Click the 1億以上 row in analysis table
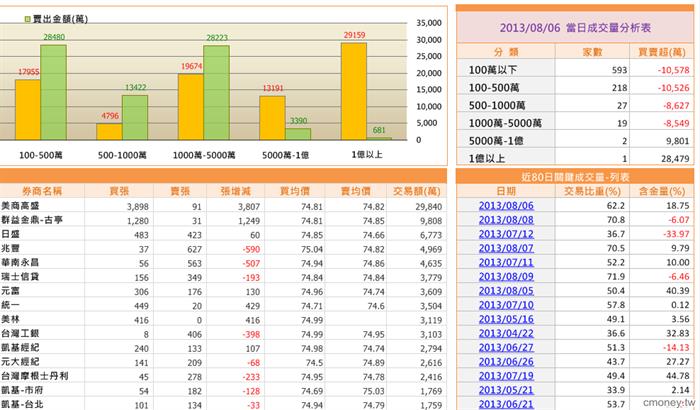Screen dimensions: 700x410 pyautogui.click(x=575, y=158)
